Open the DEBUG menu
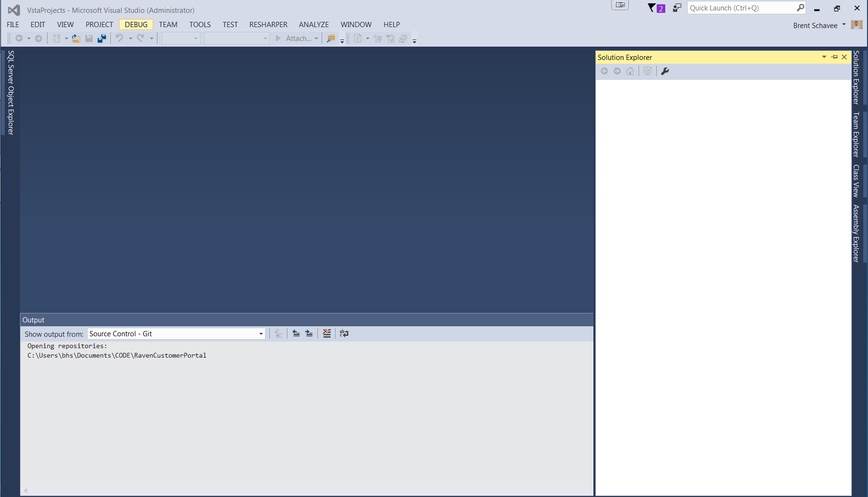Viewport: 868px width, 497px height. tap(136, 25)
